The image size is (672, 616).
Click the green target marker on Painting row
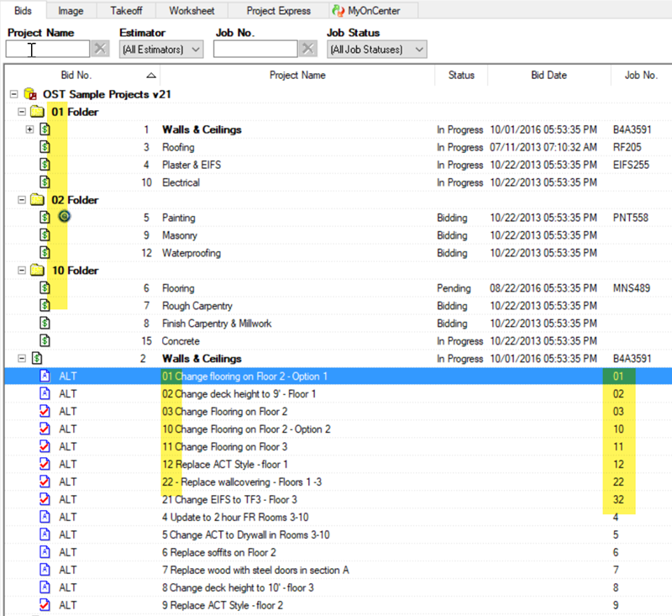(65, 217)
